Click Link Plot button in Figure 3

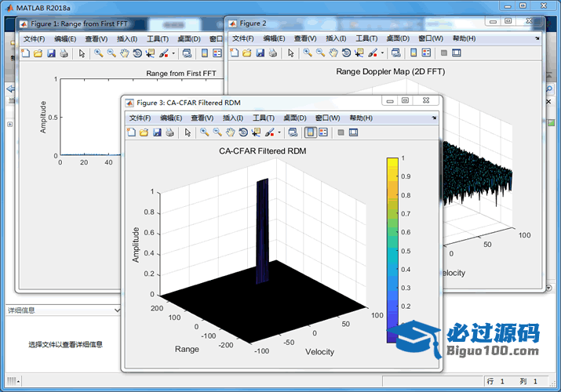[x=292, y=132]
